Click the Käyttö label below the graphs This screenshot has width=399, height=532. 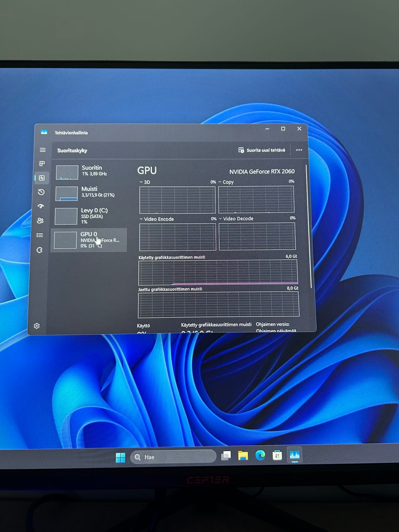(x=143, y=326)
